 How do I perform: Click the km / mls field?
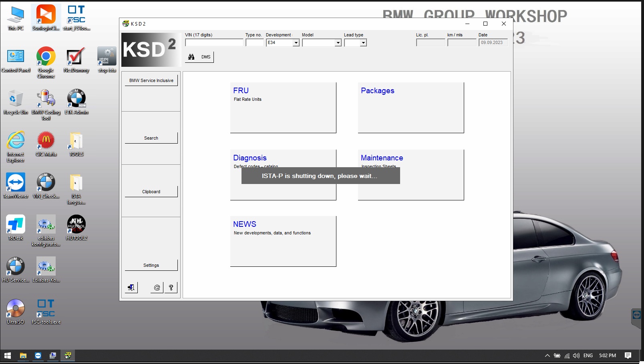[462, 43]
